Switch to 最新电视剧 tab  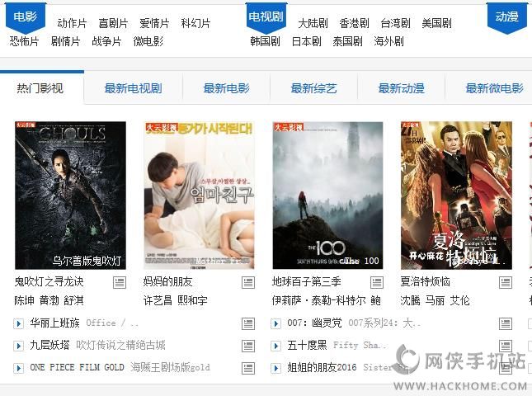[133, 88]
